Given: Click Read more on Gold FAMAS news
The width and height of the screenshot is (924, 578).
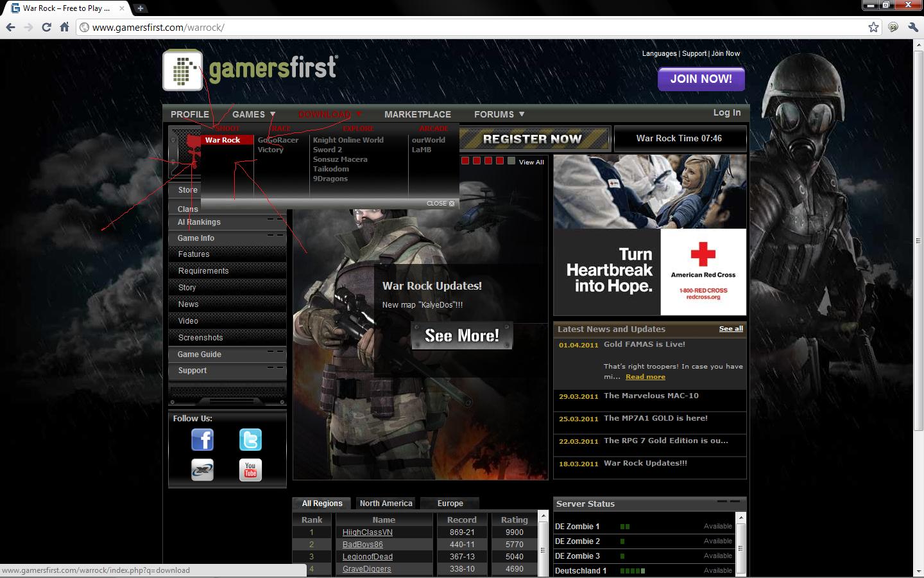Looking at the screenshot, I should pyautogui.click(x=646, y=377).
